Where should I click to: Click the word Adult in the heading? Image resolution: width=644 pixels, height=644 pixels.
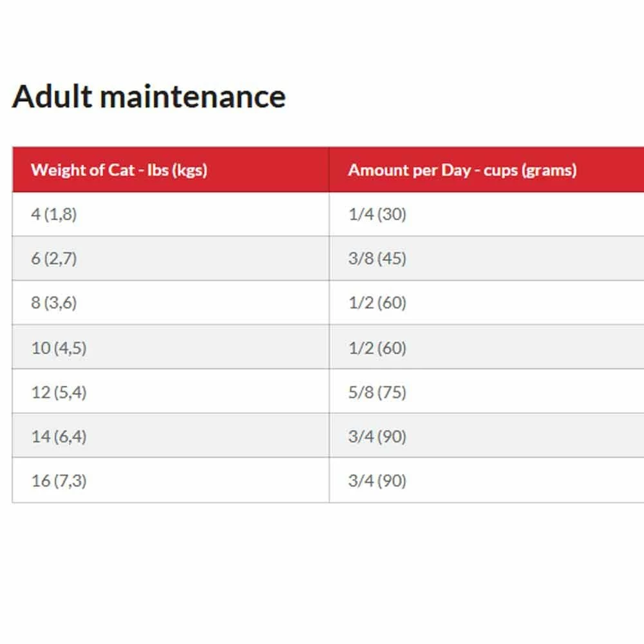pos(52,97)
